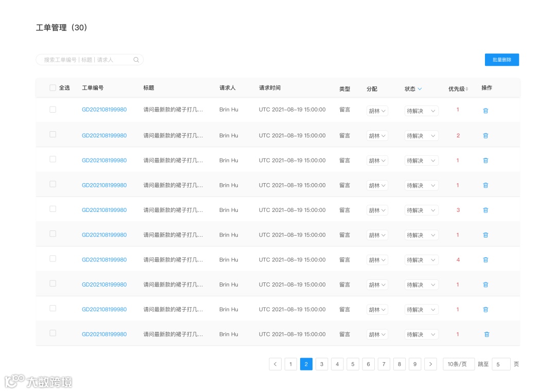Open the 胡林 assignee dropdown in the first row
Screen dimensions: 556x392
[x=377, y=110]
